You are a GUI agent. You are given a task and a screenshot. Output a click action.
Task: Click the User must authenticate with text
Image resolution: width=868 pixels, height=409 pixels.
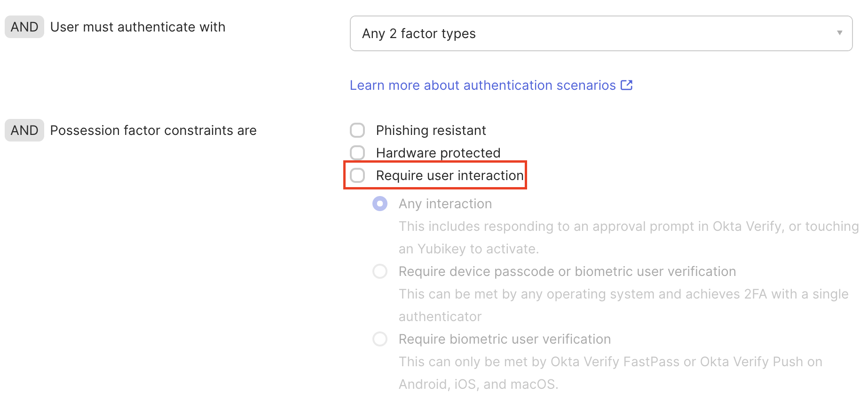tap(137, 26)
